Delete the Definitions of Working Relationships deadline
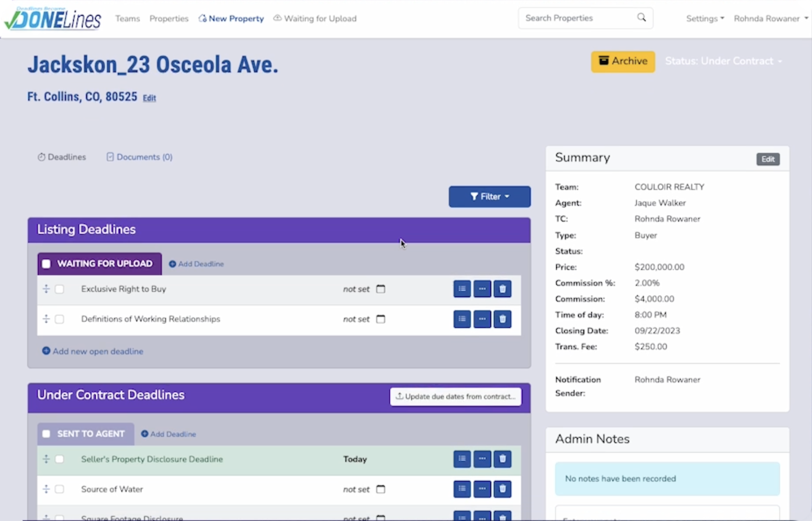The image size is (812, 521). click(502, 319)
